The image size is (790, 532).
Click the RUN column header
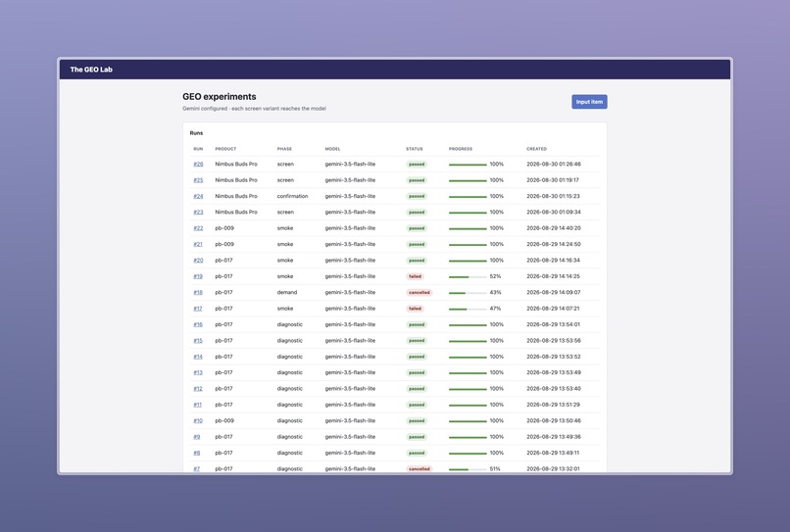pyautogui.click(x=198, y=149)
